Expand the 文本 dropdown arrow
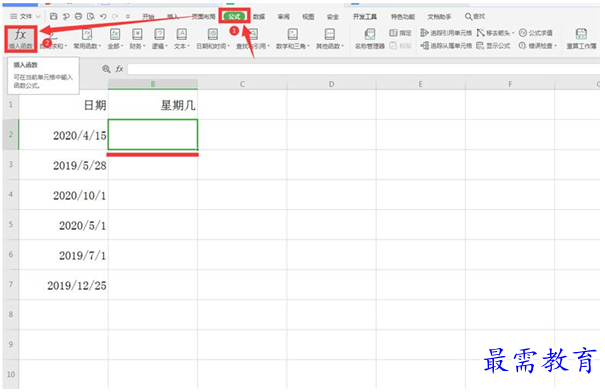The width and height of the screenshot is (605, 392). (x=189, y=46)
